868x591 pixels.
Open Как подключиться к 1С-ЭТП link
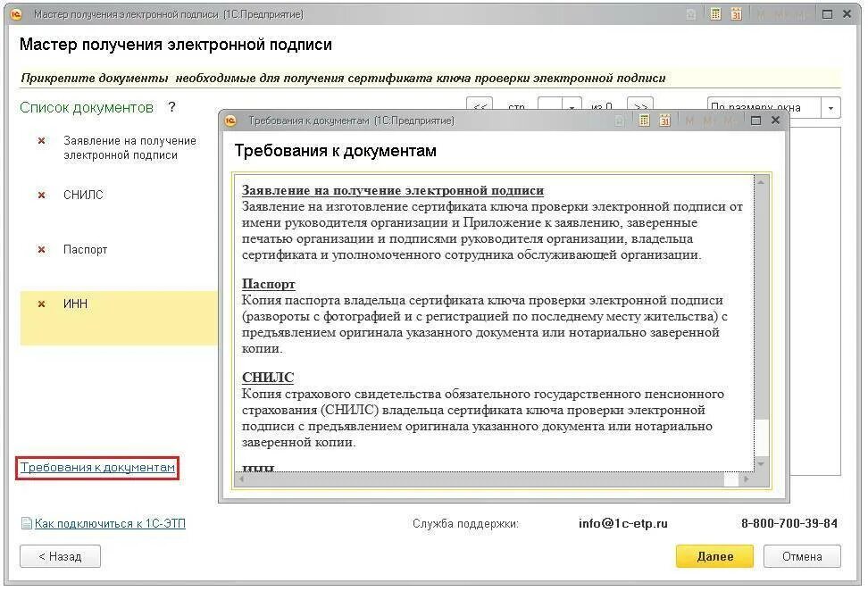coord(110,523)
